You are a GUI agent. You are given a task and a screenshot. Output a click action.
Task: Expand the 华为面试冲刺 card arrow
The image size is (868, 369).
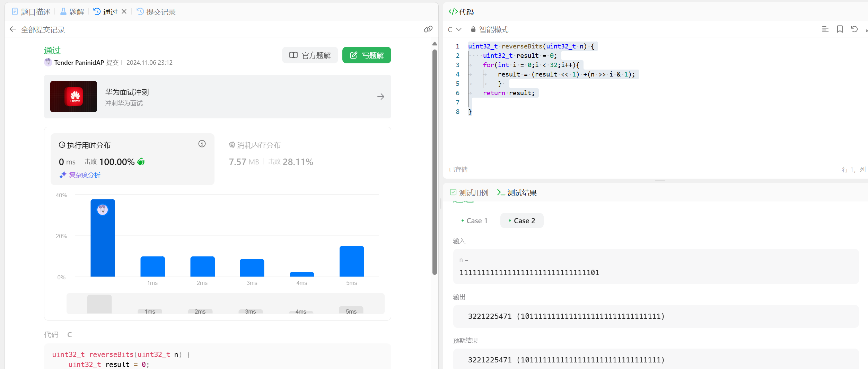click(380, 97)
